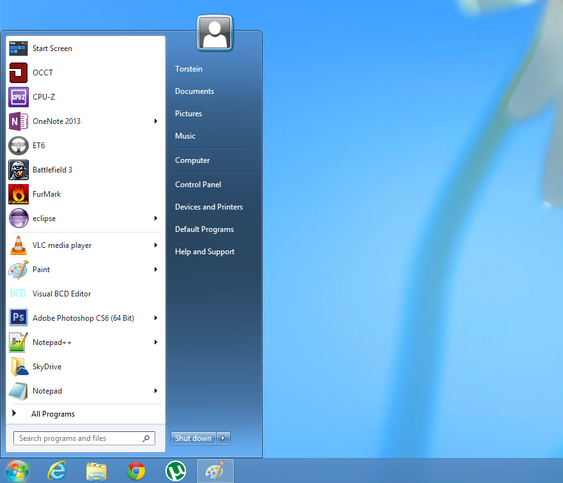Screen dimensions: 563x483
Task: Expand Adobe Photoshop CS6 jump list arrow
Action: [x=155, y=318]
